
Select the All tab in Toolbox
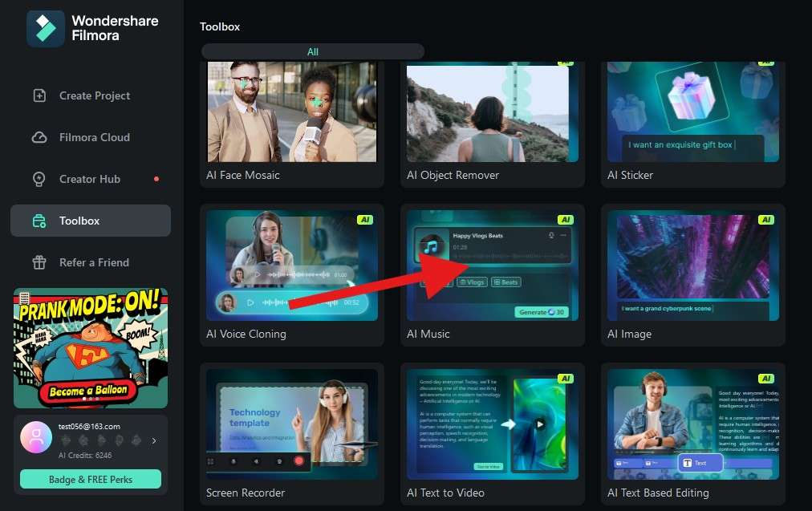coord(313,52)
